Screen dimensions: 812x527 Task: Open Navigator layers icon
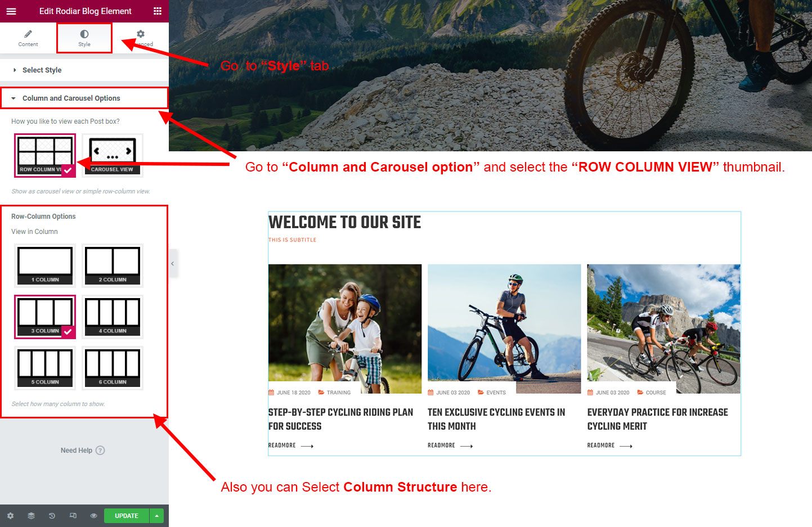31,516
